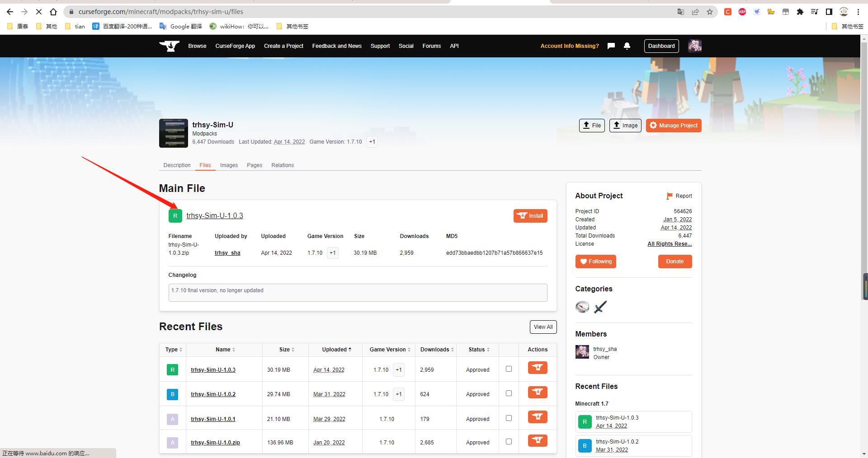Sort the table by Name column
The width and height of the screenshot is (868, 458).
click(225, 350)
